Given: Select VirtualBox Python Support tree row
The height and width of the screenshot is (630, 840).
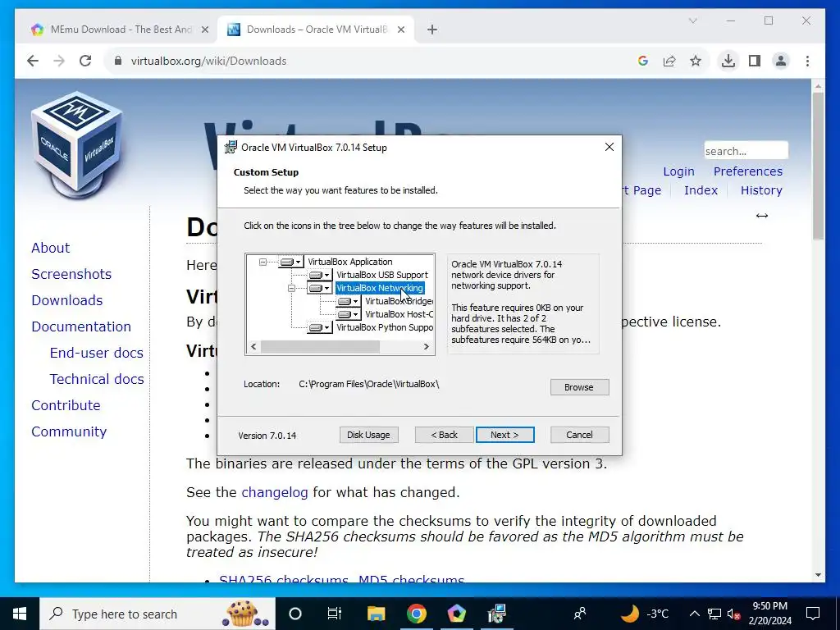Looking at the screenshot, I should click(384, 327).
